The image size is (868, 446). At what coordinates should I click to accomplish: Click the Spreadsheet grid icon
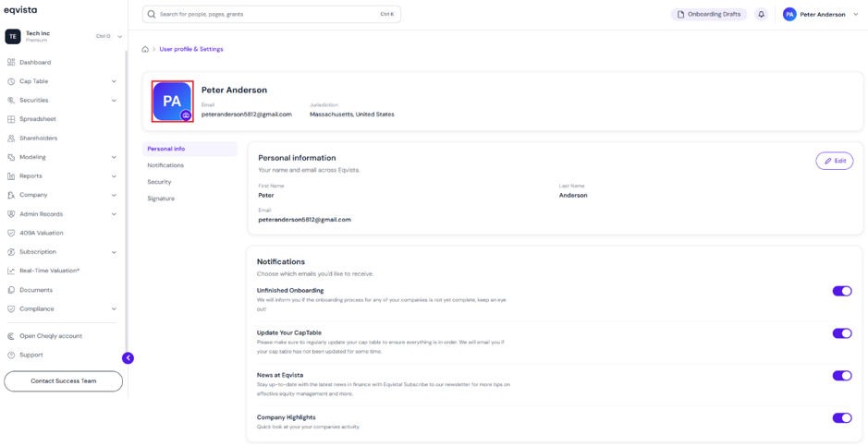11,119
